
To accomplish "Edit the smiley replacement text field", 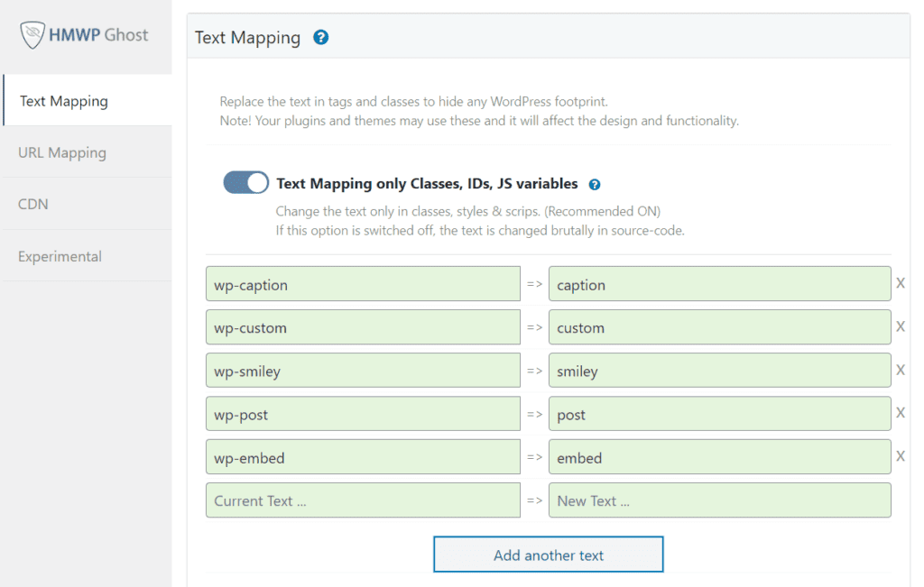I will [719, 371].
